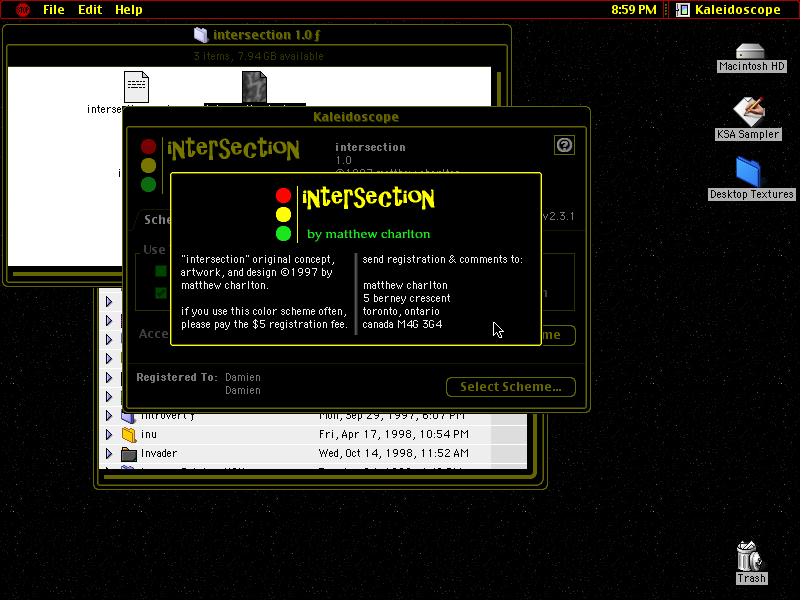The width and height of the screenshot is (800, 600).
Task: Expand the inu folder disclosure triangle
Action: tap(109, 435)
